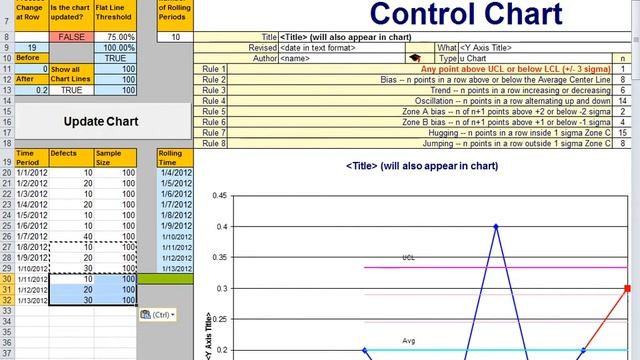Select the 100.00% threshold cell
This screenshot has height=360, width=640.
point(116,47)
